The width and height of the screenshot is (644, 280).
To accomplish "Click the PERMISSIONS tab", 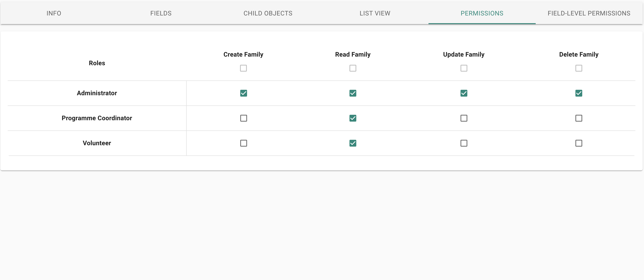I will [482, 13].
